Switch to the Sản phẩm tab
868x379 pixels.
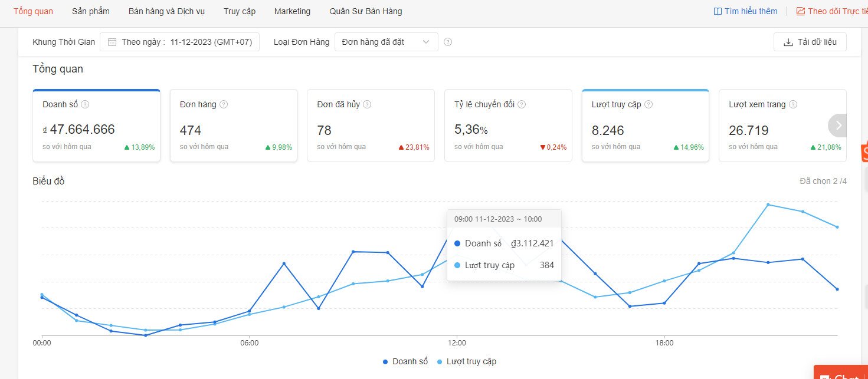click(x=90, y=11)
